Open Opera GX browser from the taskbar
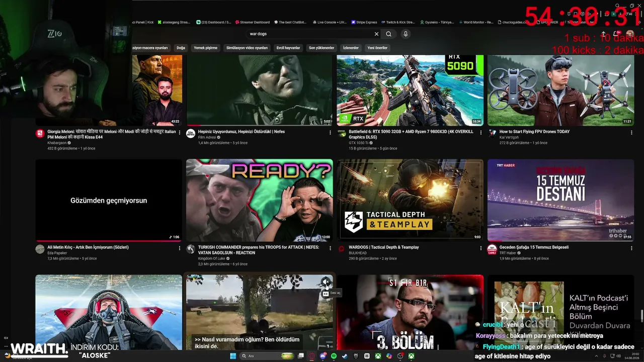644x362 pixels. coord(311,356)
